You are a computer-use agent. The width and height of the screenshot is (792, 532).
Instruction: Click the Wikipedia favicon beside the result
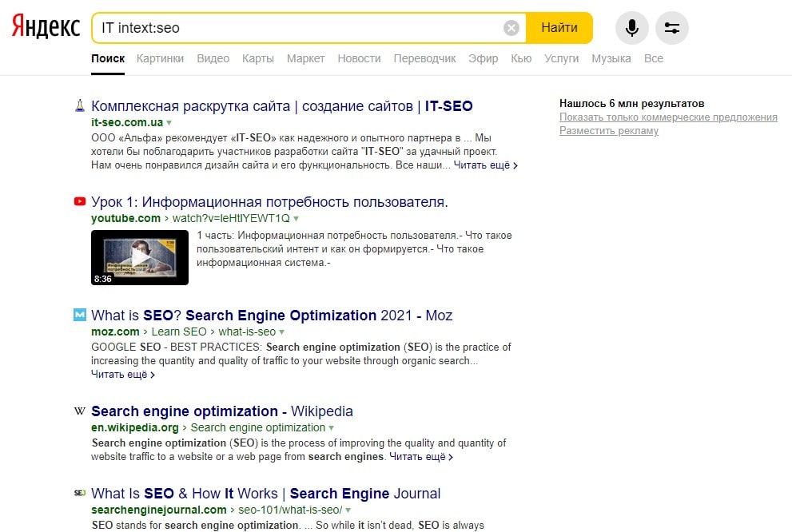point(80,411)
